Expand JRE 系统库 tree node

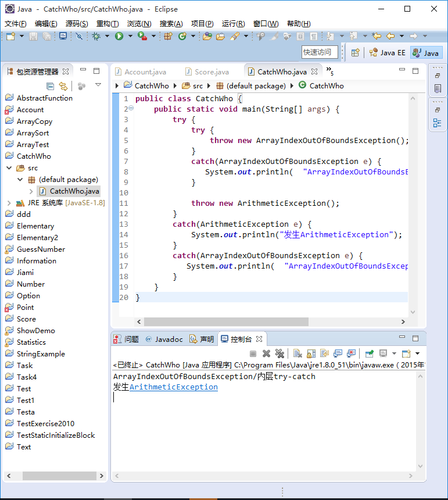click(x=9, y=203)
